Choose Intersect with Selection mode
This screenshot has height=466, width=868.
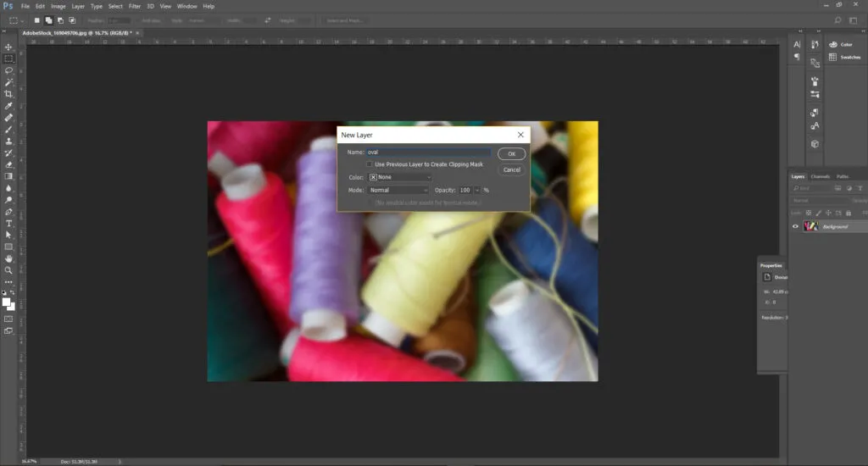(x=72, y=20)
